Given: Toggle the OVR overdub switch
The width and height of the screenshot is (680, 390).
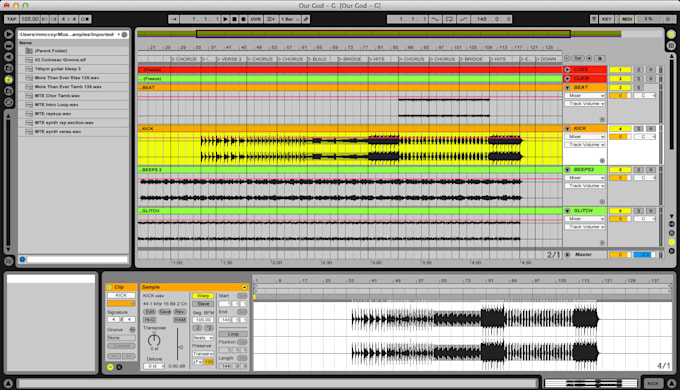Looking at the screenshot, I should 255,19.
